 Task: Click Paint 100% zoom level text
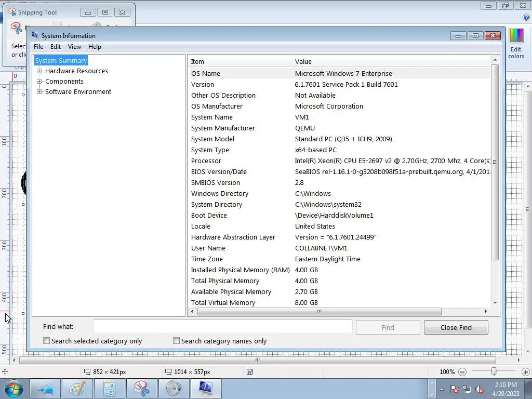point(447,372)
